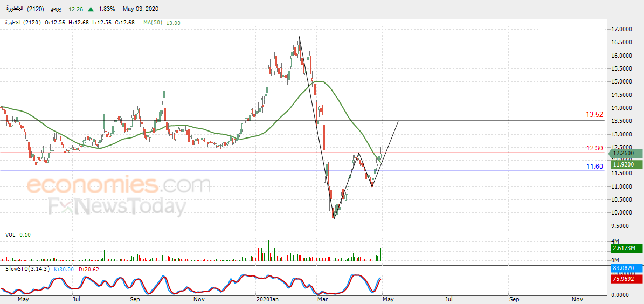Viewport: 644px width, 304px height.
Task: Click the 15.0000 price axis label
Action: click(621, 82)
